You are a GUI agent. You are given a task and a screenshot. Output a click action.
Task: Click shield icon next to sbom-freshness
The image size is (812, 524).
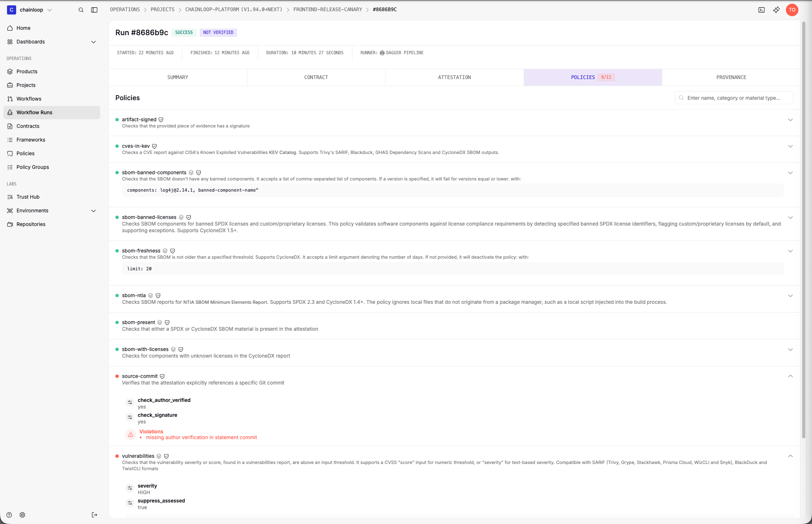[172, 251]
